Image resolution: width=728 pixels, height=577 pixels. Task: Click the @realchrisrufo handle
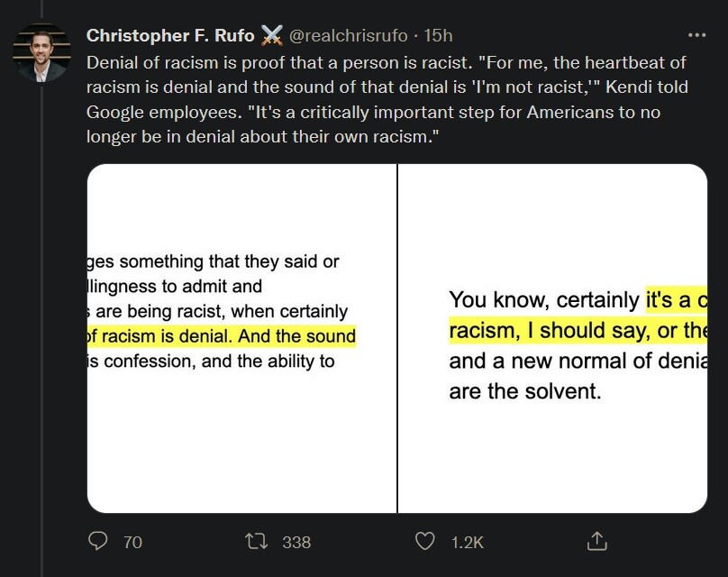[348, 36]
